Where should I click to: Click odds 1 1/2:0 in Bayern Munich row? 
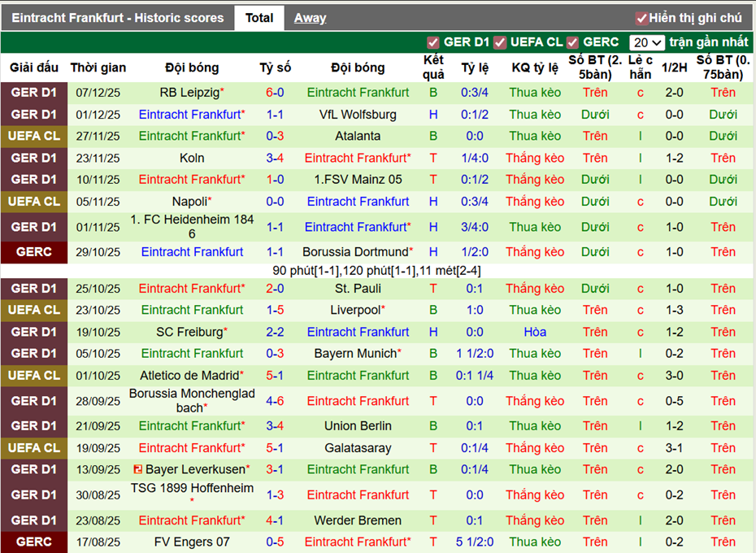click(475, 353)
